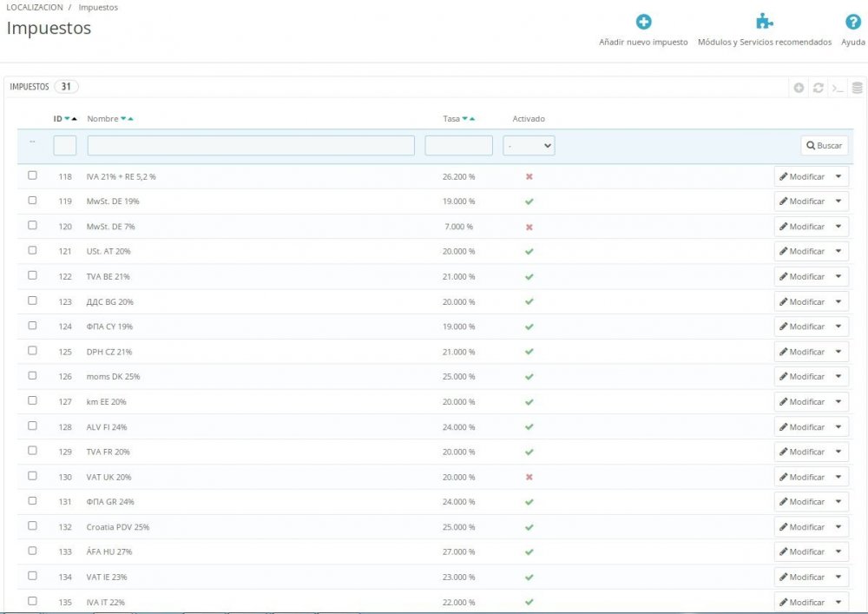
Task: Add a new tax via Añadir nuevo impuesto icon
Action: point(642,23)
